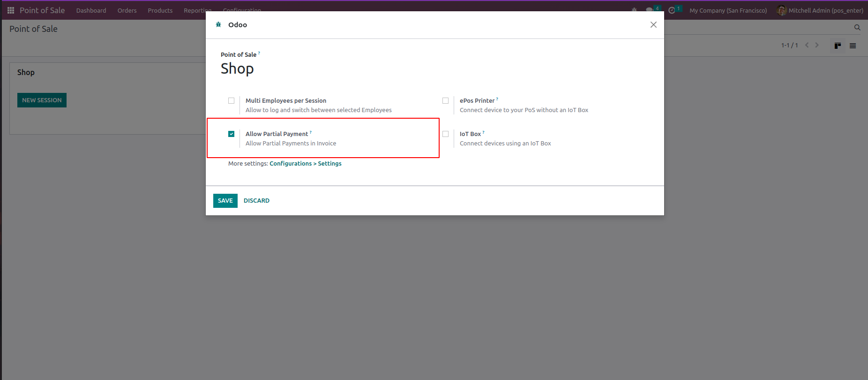The height and width of the screenshot is (380, 868).
Task: Switch to list view icon
Action: point(853,46)
